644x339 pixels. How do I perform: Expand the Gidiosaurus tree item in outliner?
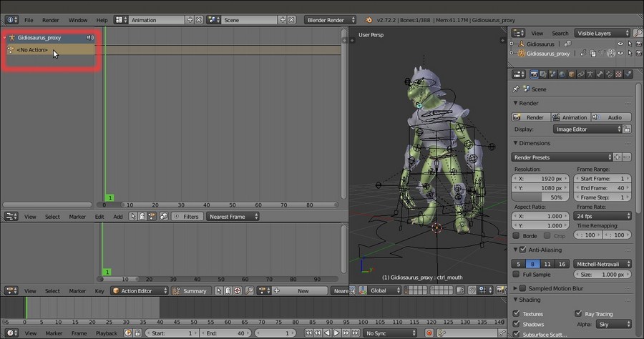coord(512,44)
